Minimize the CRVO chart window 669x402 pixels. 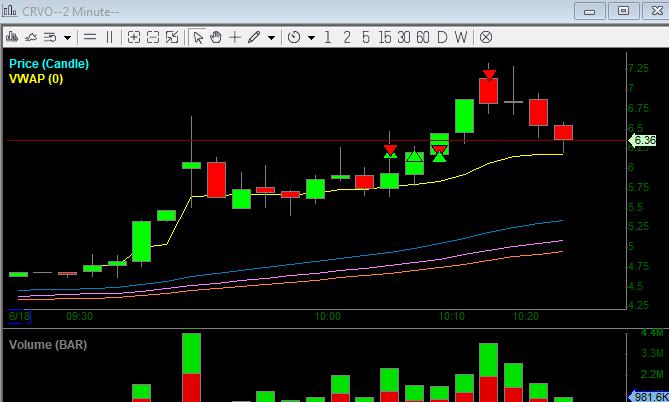[x=589, y=12]
